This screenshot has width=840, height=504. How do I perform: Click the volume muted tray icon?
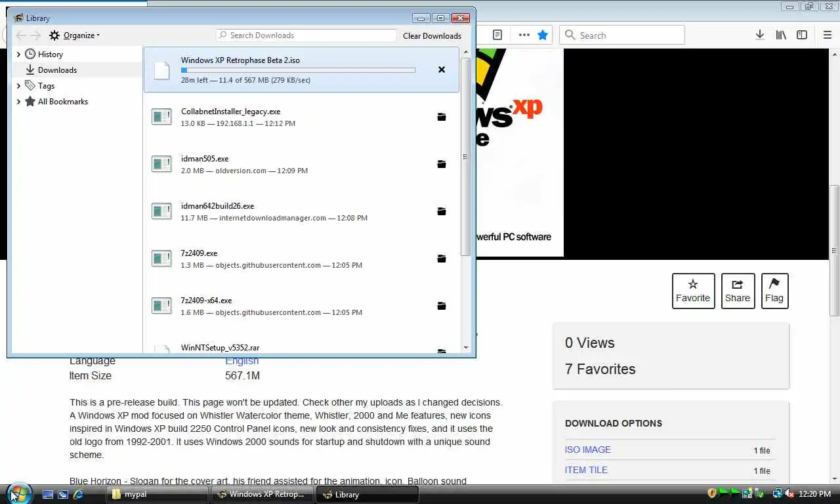click(x=789, y=493)
